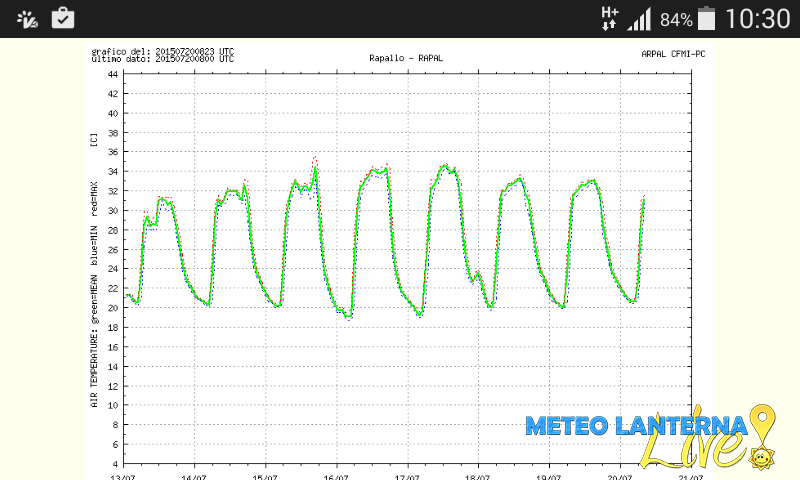Tap the 30 label on temperature axis
Viewport: 800px width, 480px height.
[x=113, y=211]
